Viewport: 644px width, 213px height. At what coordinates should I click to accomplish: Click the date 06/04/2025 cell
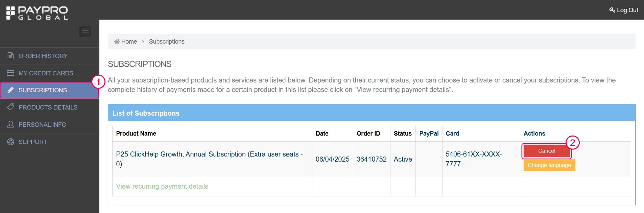(332, 159)
